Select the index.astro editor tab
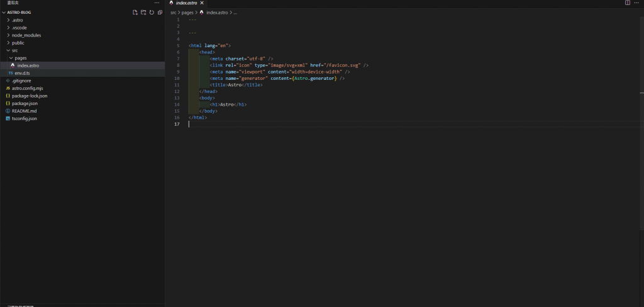 [x=187, y=3]
